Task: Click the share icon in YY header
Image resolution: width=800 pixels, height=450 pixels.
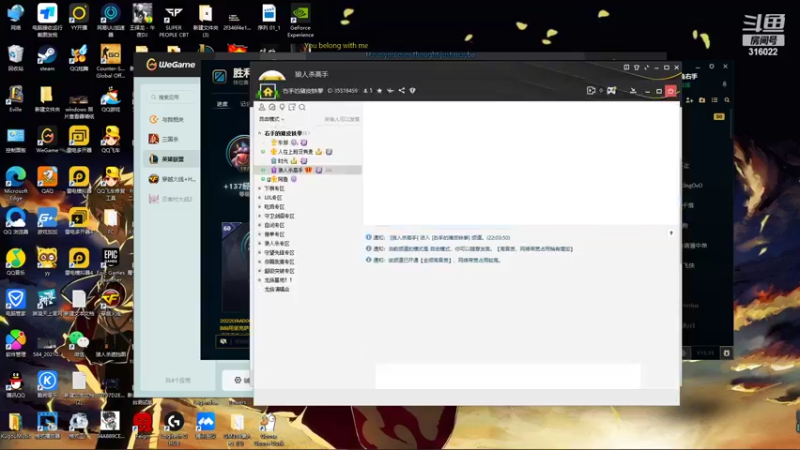Action: click(402, 91)
